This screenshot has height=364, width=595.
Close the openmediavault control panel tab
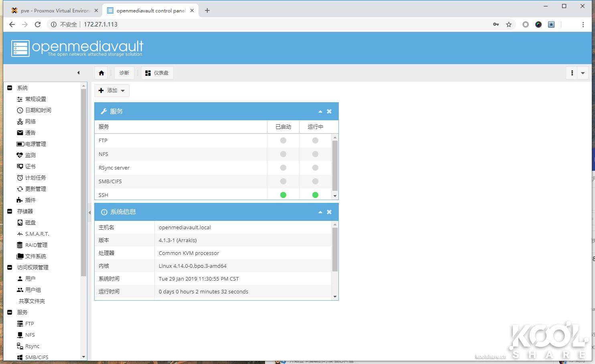pos(192,11)
